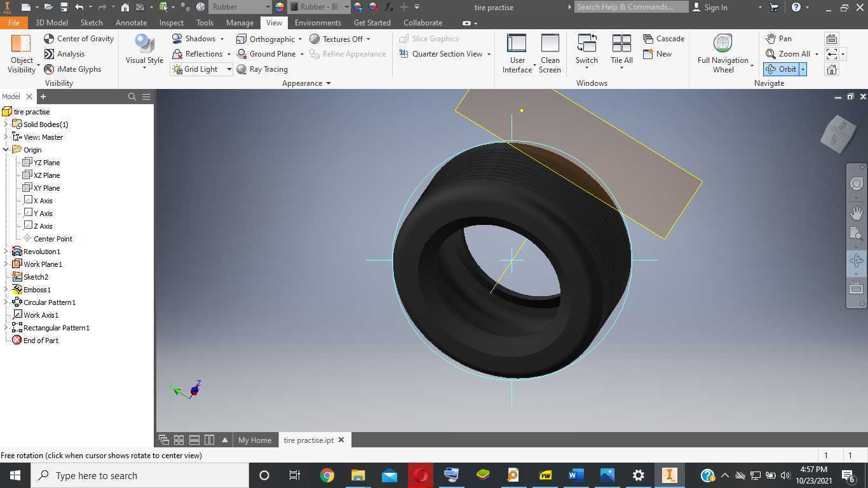Click Cascade windows
This screenshot has height=488, width=868.
click(663, 39)
